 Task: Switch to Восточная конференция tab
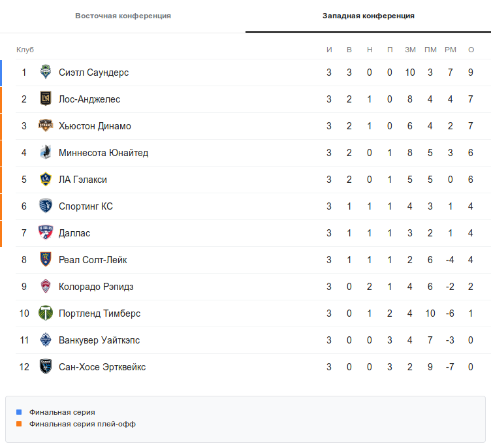click(x=123, y=16)
